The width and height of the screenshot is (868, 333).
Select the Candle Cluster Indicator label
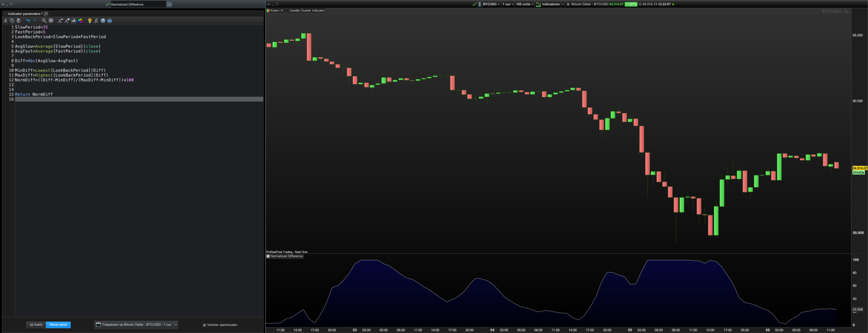click(307, 11)
